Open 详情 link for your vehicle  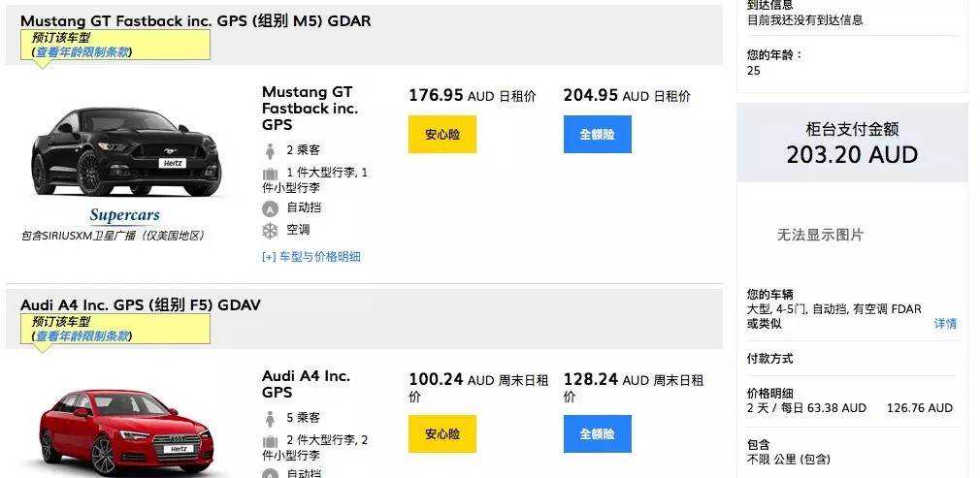[945, 324]
